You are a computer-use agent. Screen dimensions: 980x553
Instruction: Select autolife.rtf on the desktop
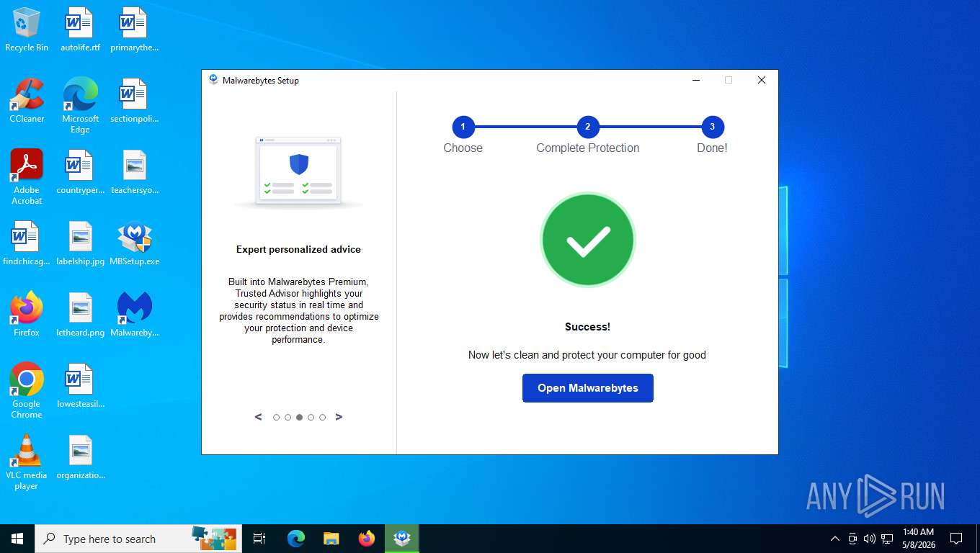coord(80,30)
